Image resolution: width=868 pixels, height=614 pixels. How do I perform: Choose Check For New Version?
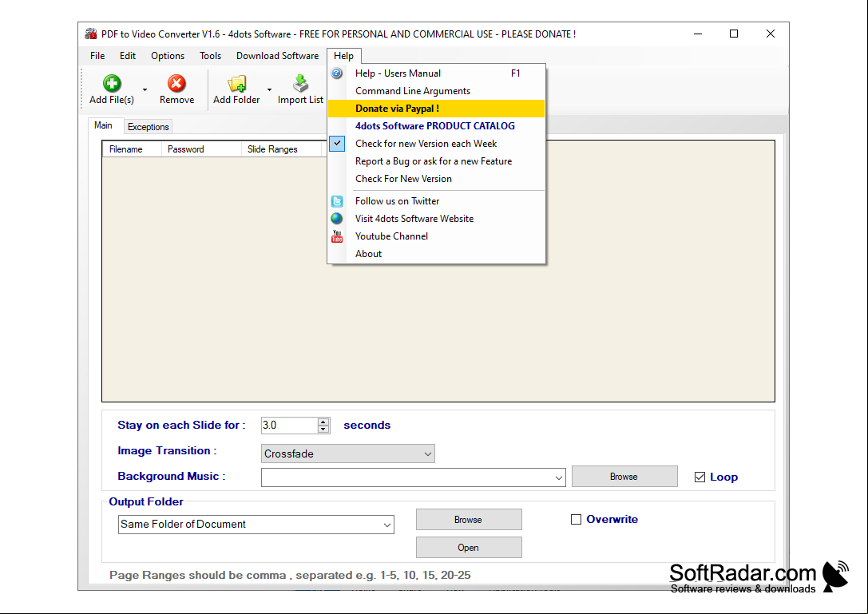coord(436,179)
